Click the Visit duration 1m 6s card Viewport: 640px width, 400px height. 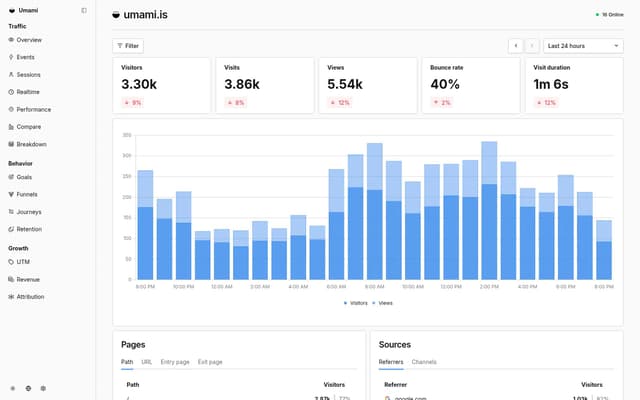(574, 85)
